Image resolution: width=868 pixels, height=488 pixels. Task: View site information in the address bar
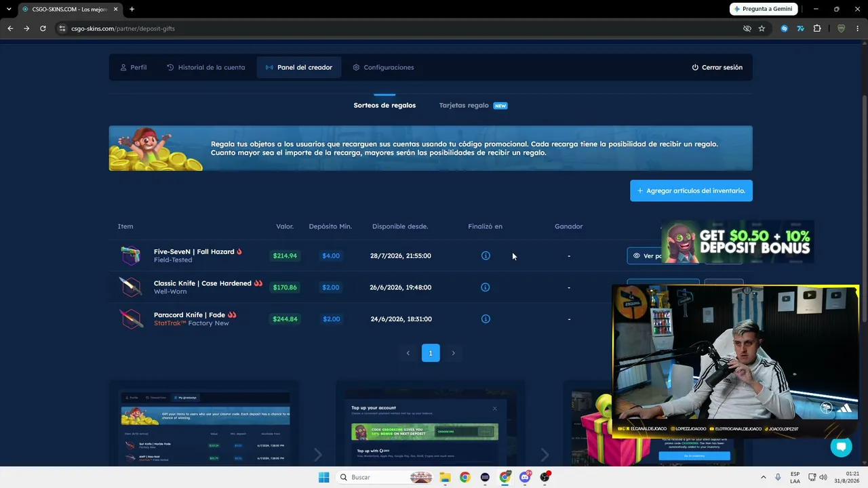62,28
